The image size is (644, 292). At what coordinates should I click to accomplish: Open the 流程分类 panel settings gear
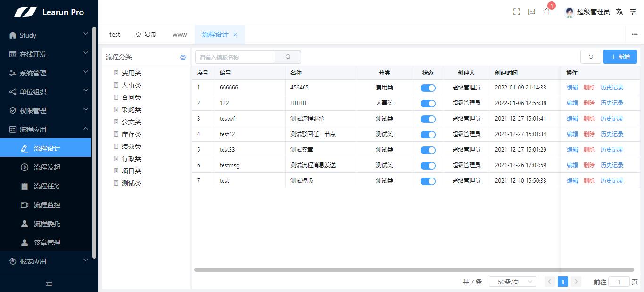[183, 57]
